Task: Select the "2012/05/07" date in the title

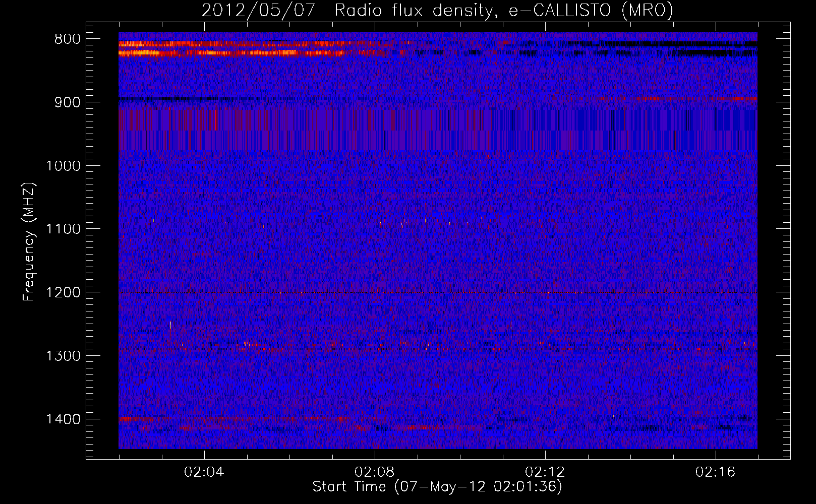Action: 258,10
